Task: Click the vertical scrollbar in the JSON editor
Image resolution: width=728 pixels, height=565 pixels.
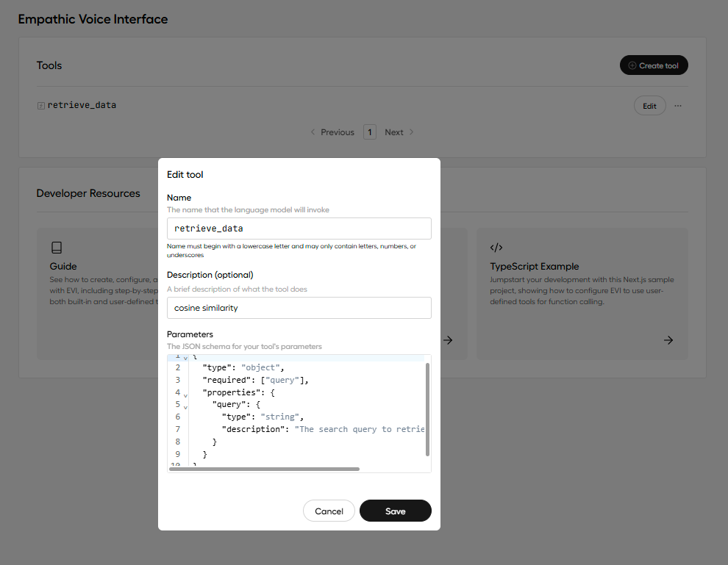Action: (x=427, y=409)
